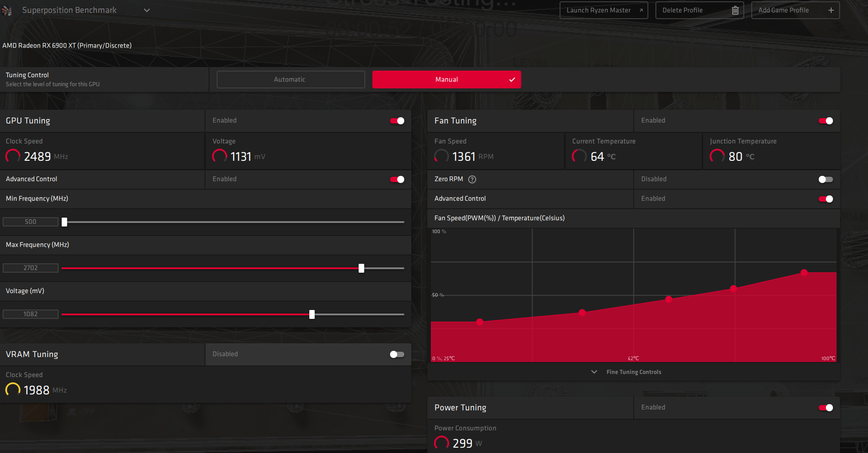Select the third fan curve point
The image size is (868, 453).
tap(669, 299)
